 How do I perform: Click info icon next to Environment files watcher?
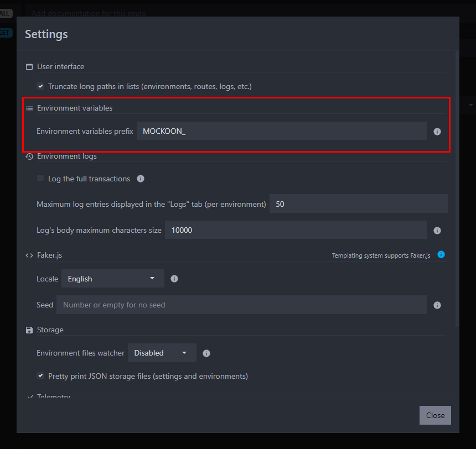pos(206,353)
